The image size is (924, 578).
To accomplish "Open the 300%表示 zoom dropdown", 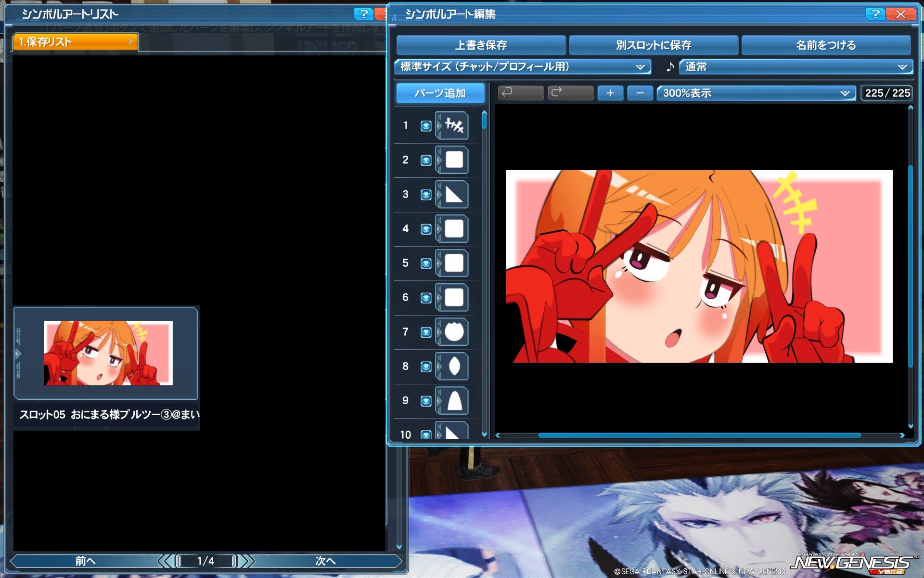I will 756,93.
